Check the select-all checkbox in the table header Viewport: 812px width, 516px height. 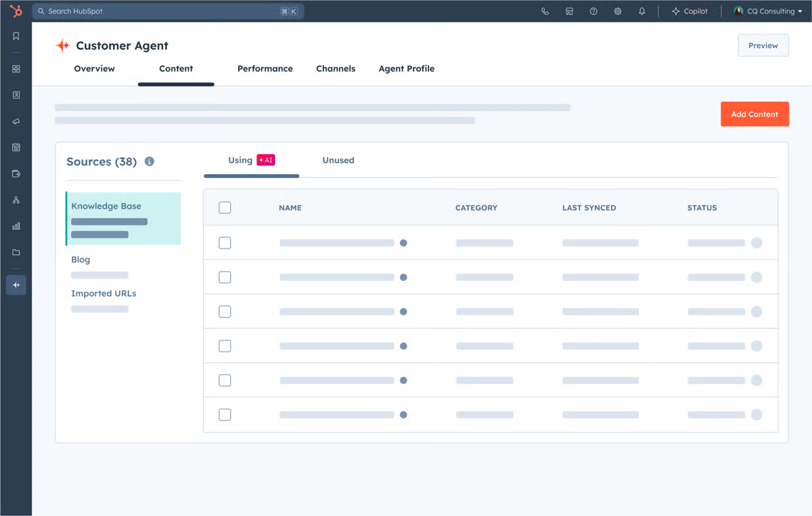[225, 207]
